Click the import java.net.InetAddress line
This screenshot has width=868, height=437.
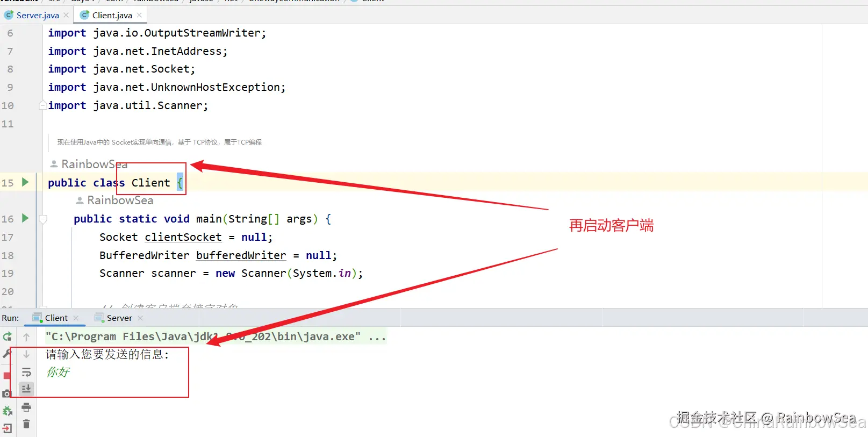coord(138,51)
